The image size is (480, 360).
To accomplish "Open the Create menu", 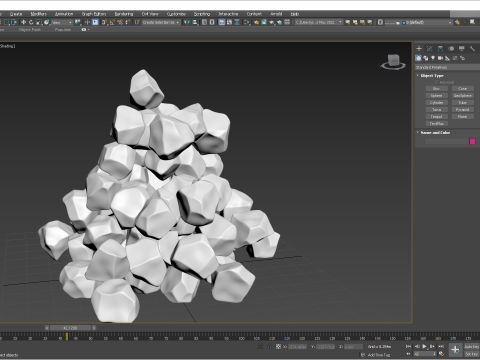I will 16,14.
